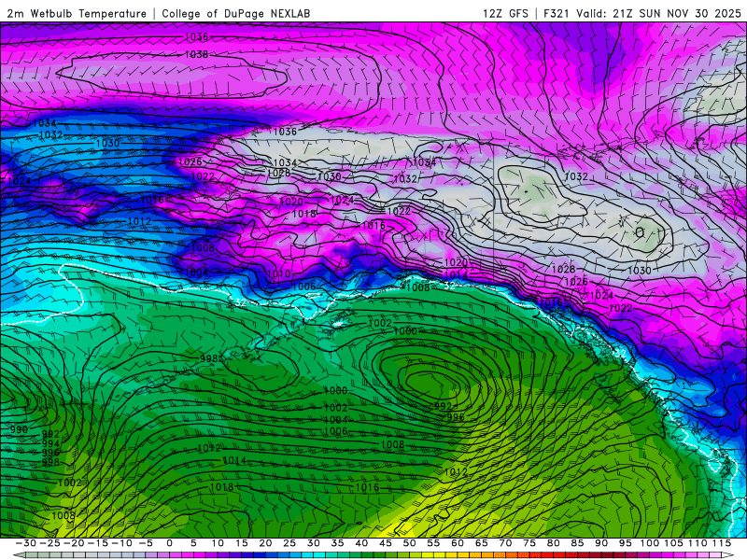The image size is (747, 560).
Task: Click the positive 10 color scale label
Action: click(218, 543)
